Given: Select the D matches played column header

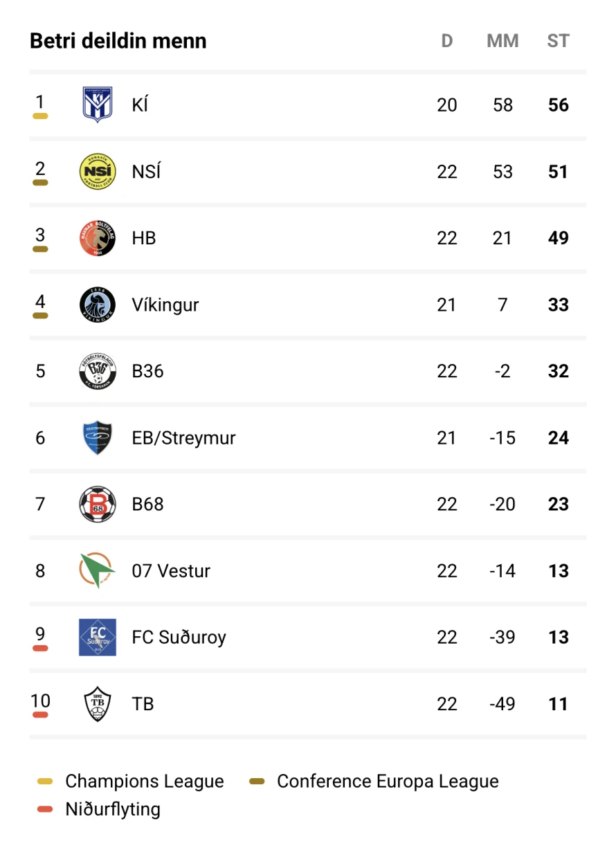Looking at the screenshot, I should [447, 41].
